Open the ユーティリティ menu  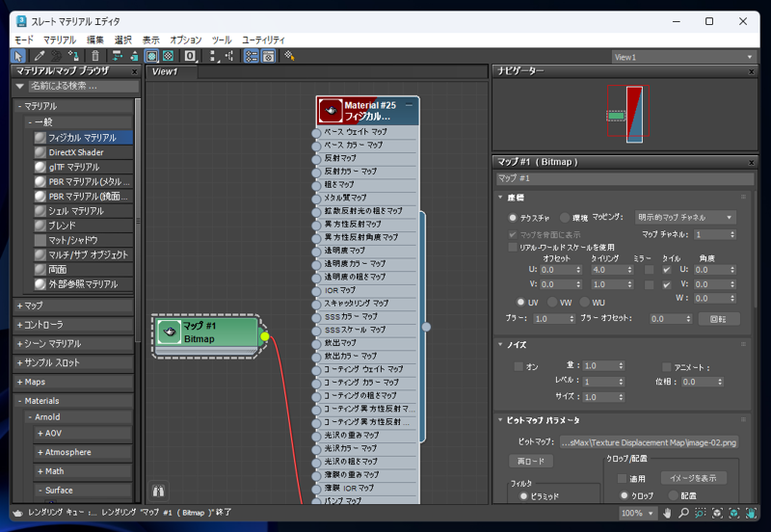pos(263,40)
